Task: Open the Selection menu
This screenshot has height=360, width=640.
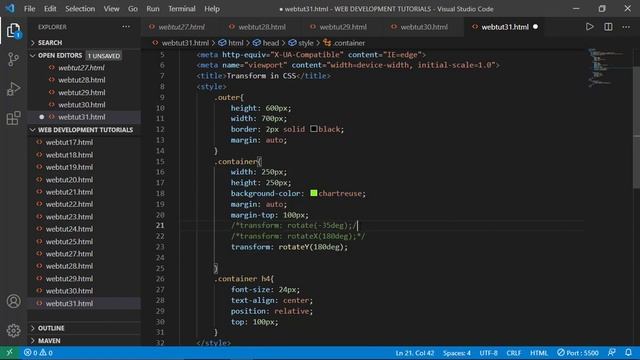Action: tap(80, 9)
